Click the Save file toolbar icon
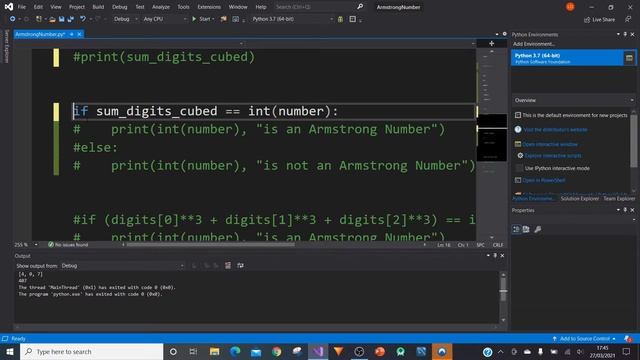Viewport: 640px width, 360px height. pos(62,19)
